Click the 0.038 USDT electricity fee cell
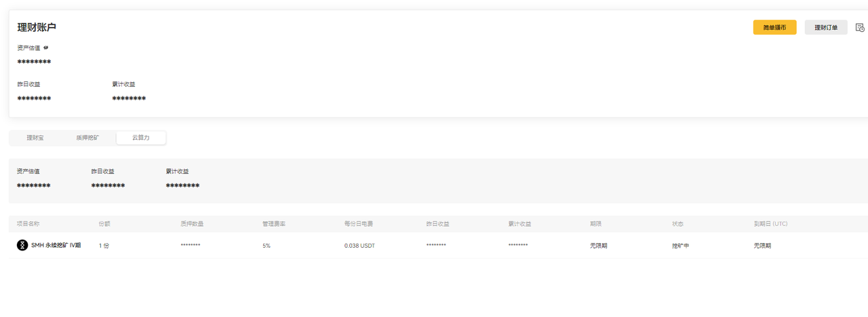 (x=359, y=246)
